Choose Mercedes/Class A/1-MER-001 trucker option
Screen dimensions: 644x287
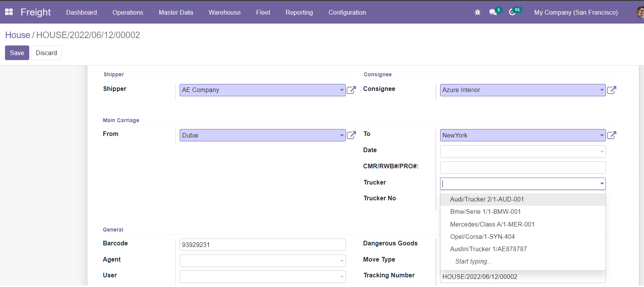(x=492, y=224)
